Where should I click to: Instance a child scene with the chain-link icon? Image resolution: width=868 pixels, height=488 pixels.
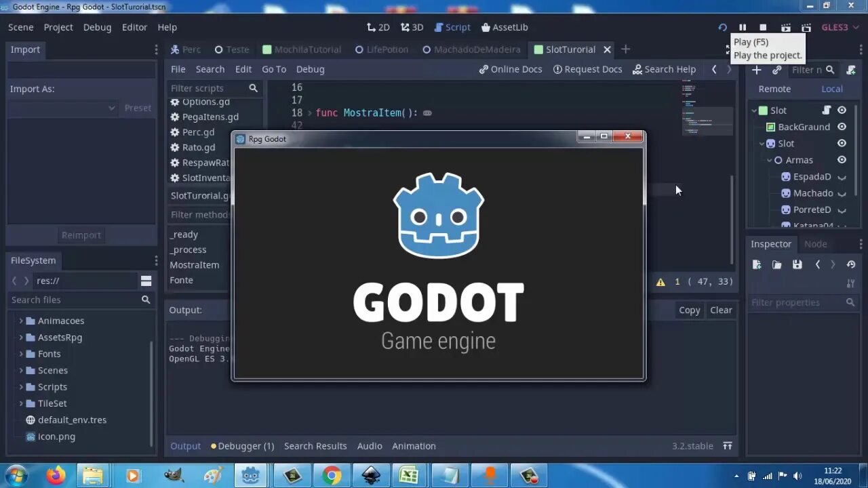(777, 70)
